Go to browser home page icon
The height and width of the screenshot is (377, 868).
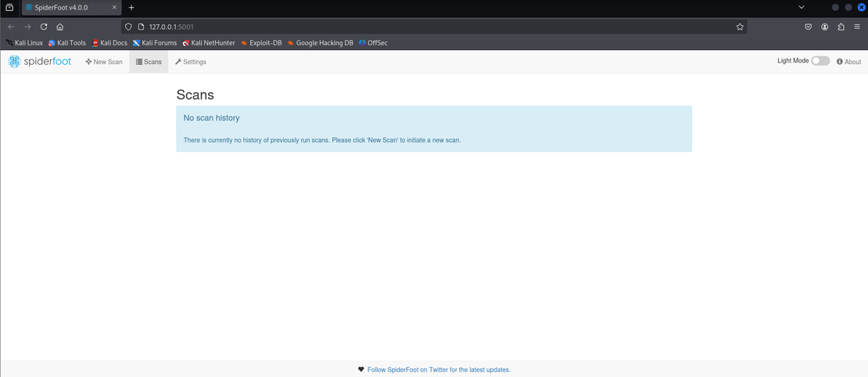[60, 27]
